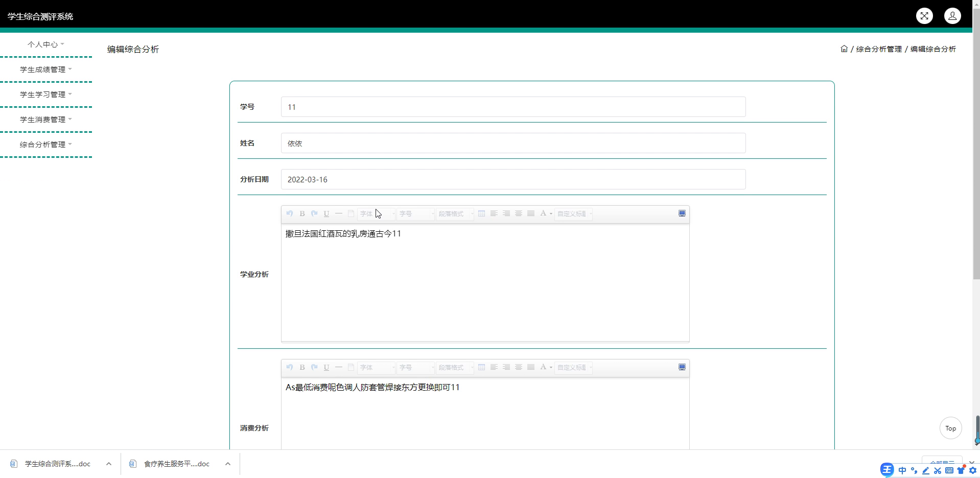The height and width of the screenshot is (478, 980).
Task: Center text in the 学业分析 editor
Action: 518,213
